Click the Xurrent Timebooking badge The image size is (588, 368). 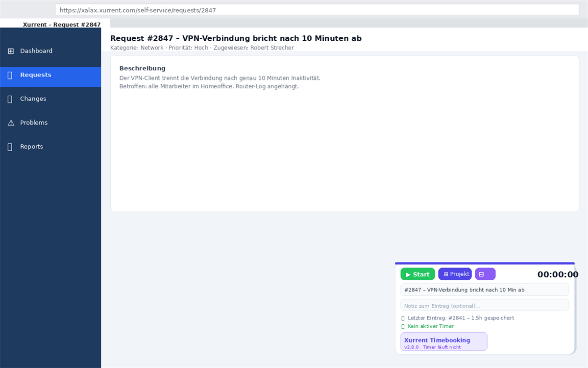click(x=444, y=342)
